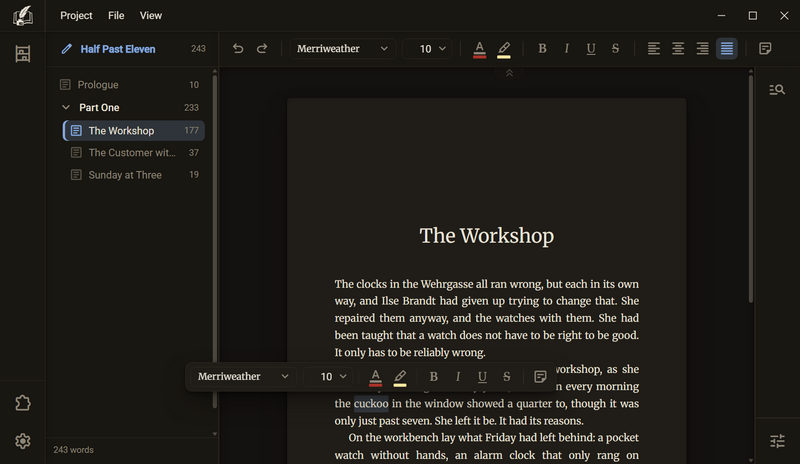Apply text color from the floating toolbar
The image size is (800, 464).
point(376,377)
